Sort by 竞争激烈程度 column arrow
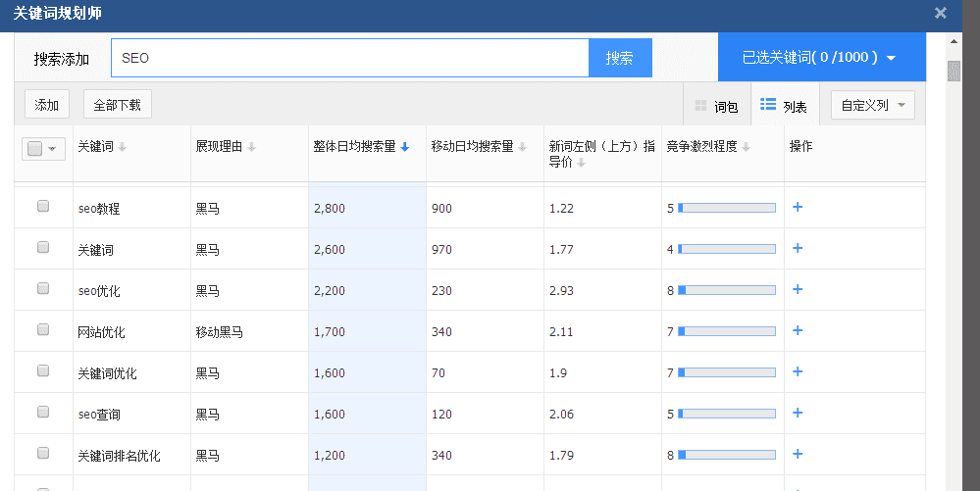This screenshot has width=980, height=491. (747, 147)
